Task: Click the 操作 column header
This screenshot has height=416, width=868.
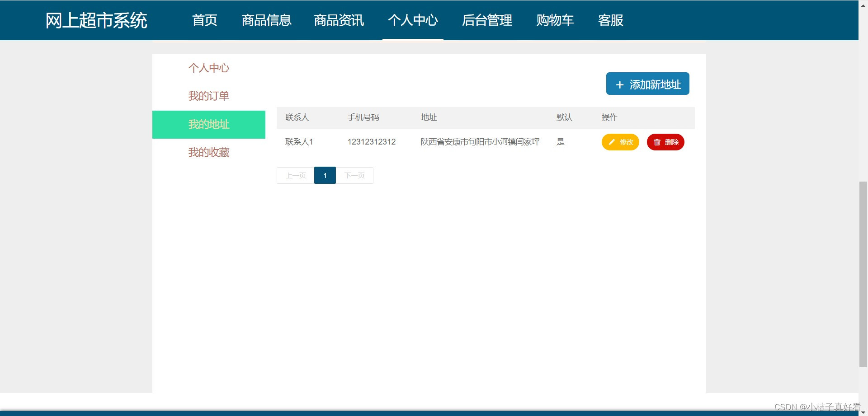Action: coord(609,117)
